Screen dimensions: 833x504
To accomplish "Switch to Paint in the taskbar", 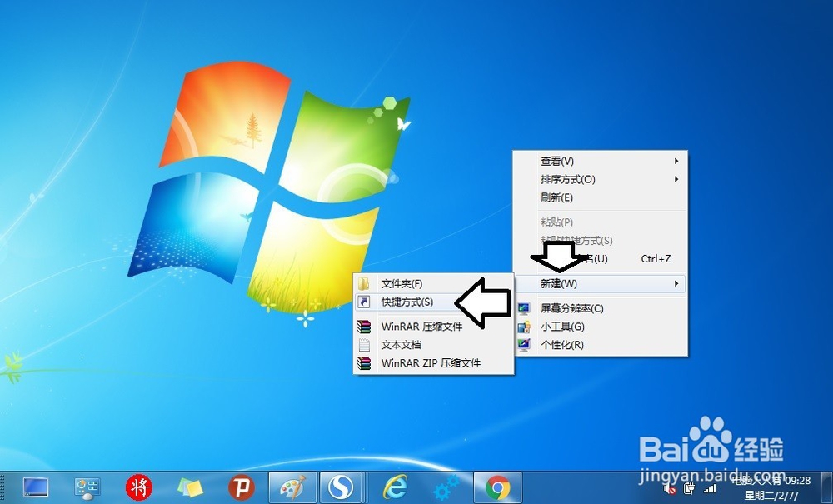I will (x=292, y=487).
